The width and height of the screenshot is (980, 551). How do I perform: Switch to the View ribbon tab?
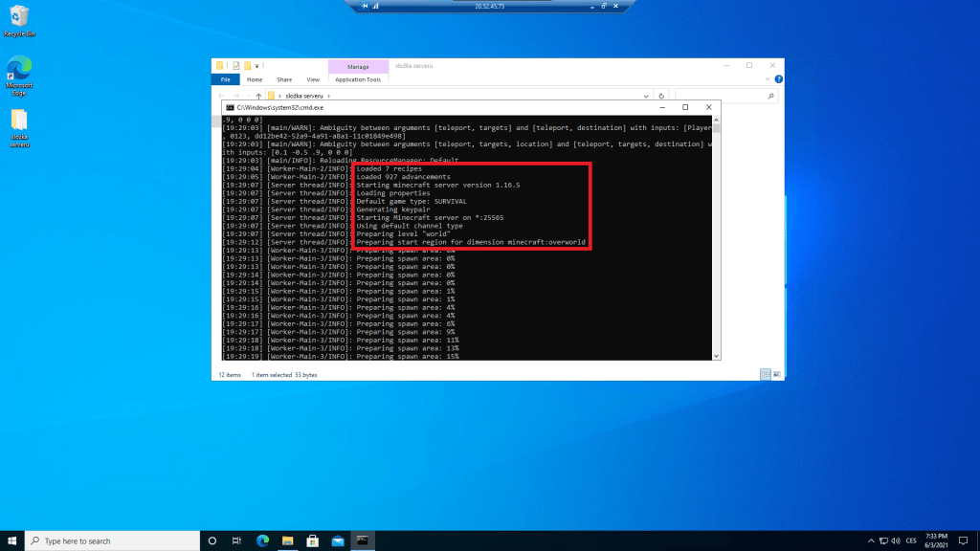pos(313,80)
